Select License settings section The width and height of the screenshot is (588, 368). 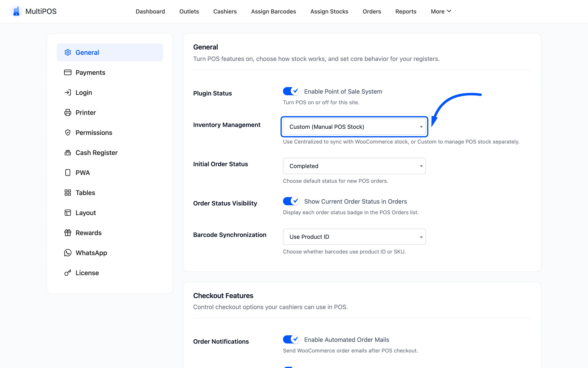(x=110, y=273)
